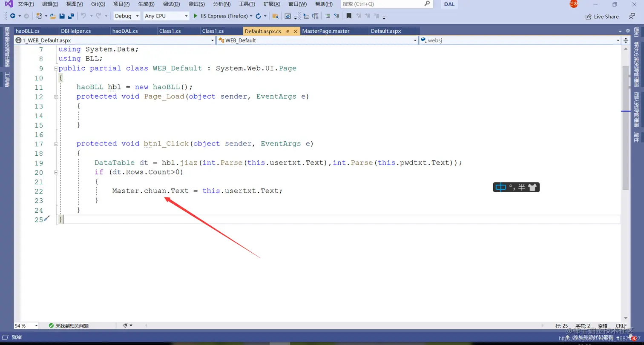
Task: Open the Git(G) menu
Action: tap(98, 4)
